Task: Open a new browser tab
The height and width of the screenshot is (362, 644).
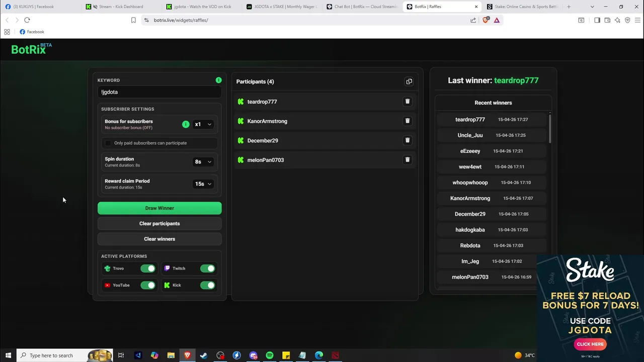Action: (x=569, y=7)
